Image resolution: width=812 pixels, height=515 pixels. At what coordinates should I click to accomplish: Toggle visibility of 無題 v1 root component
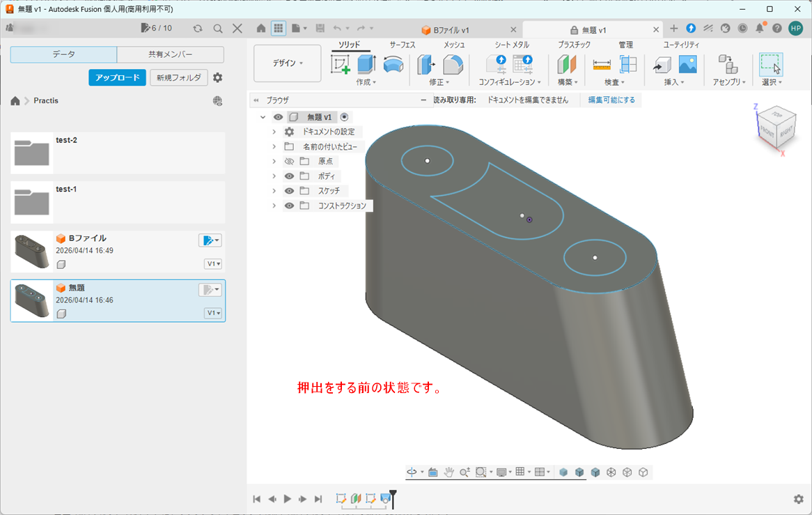point(278,117)
